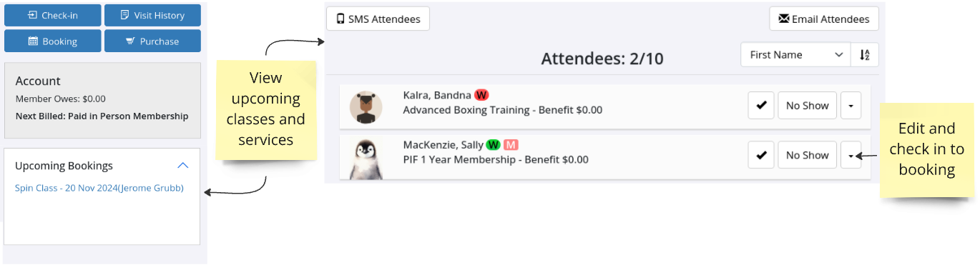Image resolution: width=980 pixels, height=270 pixels.
Task: Click the red W badge beside Kalra
Action: click(481, 95)
